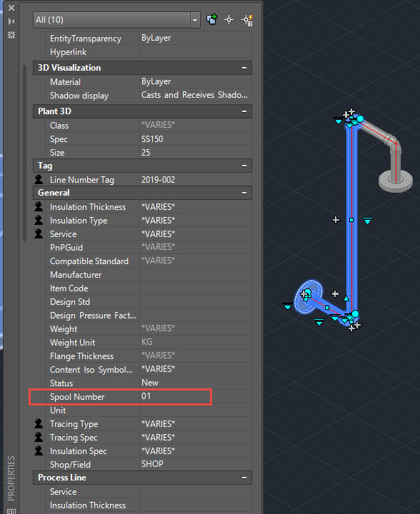
Task: Select the Class property label
Action: coord(59,126)
